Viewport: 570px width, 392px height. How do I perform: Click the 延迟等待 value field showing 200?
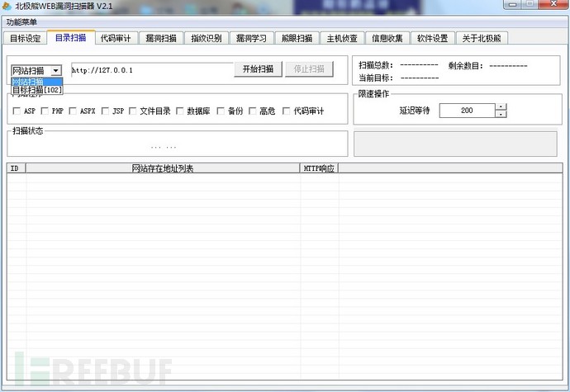[x=467, y=111]
